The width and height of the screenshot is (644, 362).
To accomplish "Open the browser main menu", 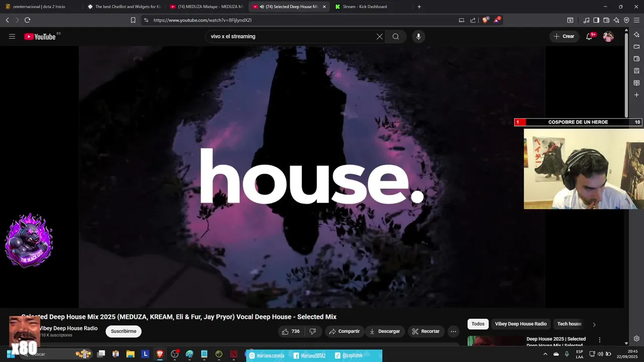I will pos(636,20).
